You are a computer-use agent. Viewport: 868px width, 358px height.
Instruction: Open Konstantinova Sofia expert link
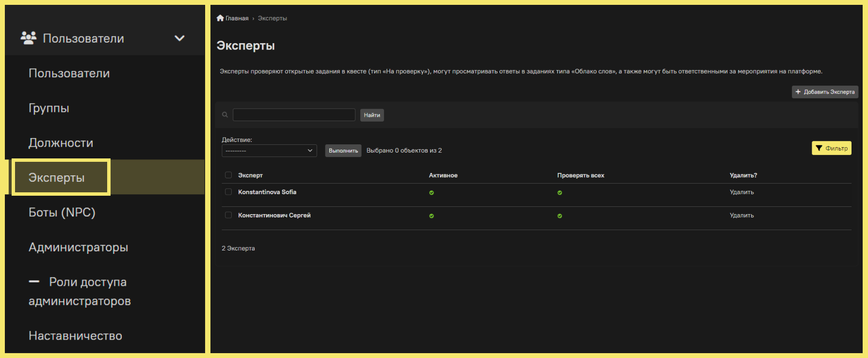point(267,192)
